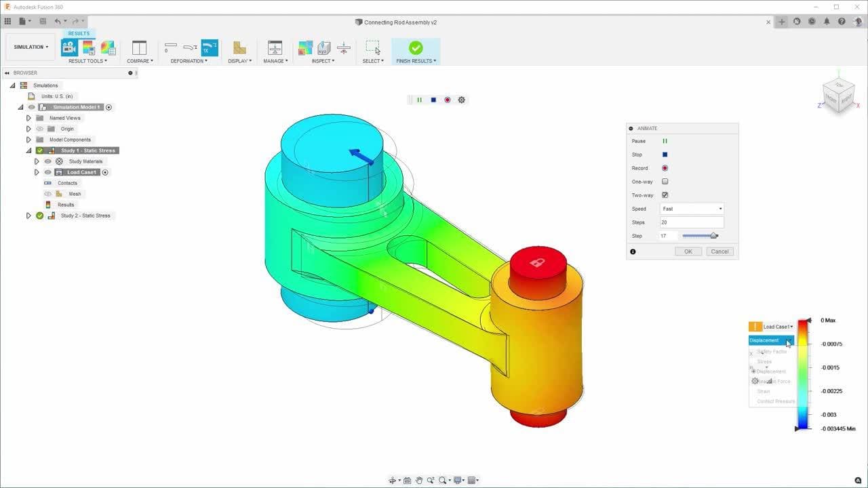Click the green Finish Results checkmark

tap(416, 47)
